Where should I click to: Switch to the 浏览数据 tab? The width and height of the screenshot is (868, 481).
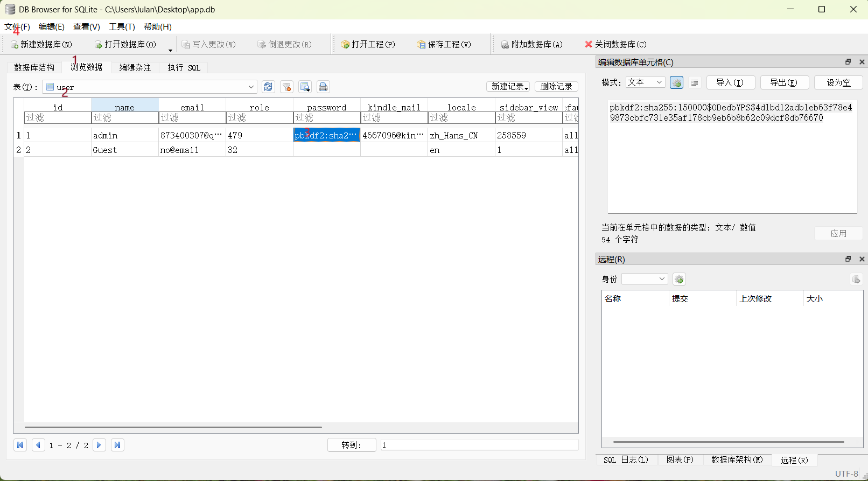[x=87, y=67]
